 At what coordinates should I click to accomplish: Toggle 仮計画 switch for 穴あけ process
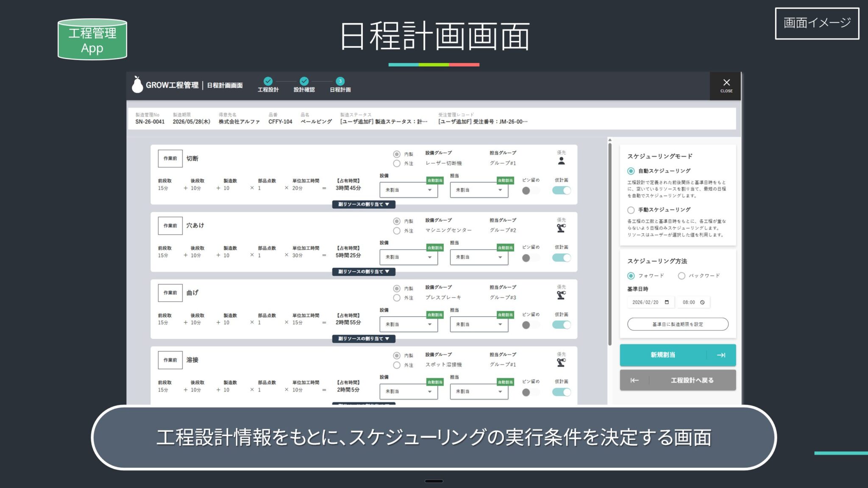pos(562,258)
